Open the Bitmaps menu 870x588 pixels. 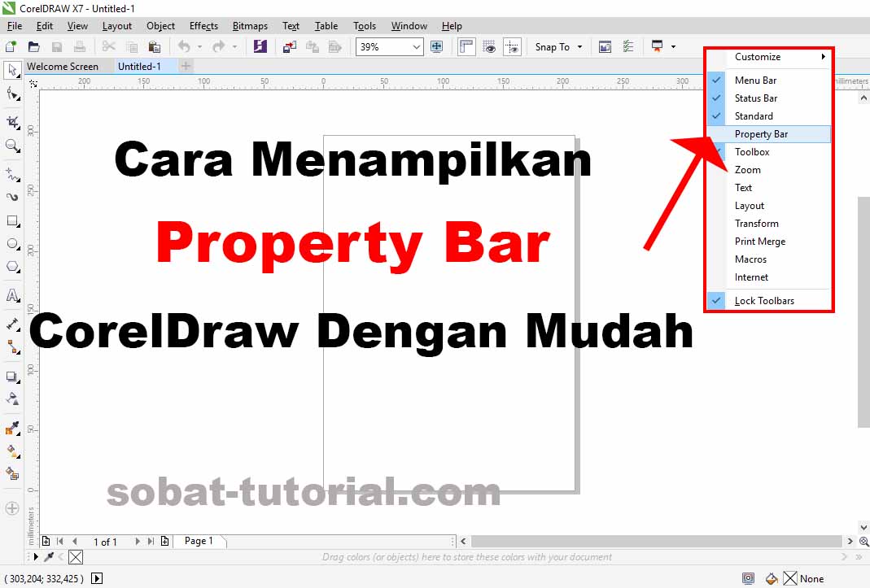click(x=250, y=25)
